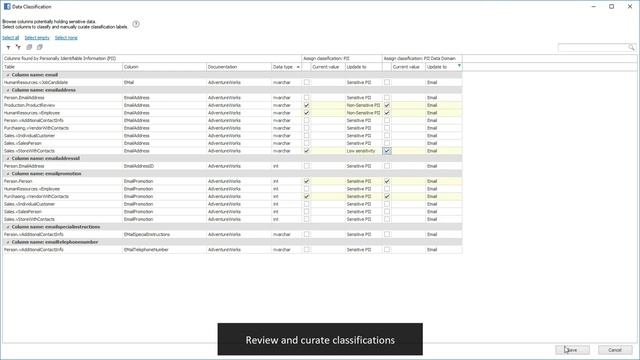
Task: Click the red clear-filter funnel toolbar icon
Action: [18, 47]
